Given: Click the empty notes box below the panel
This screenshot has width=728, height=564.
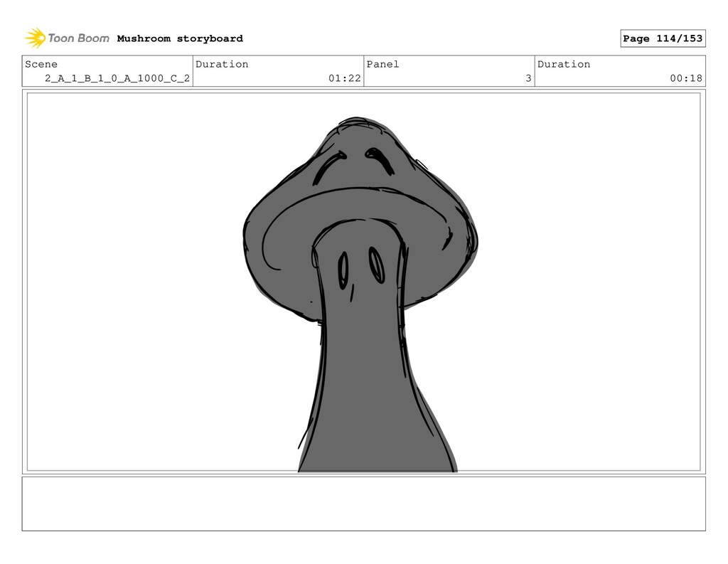Looking at the screenshot, I should (363, 504).
